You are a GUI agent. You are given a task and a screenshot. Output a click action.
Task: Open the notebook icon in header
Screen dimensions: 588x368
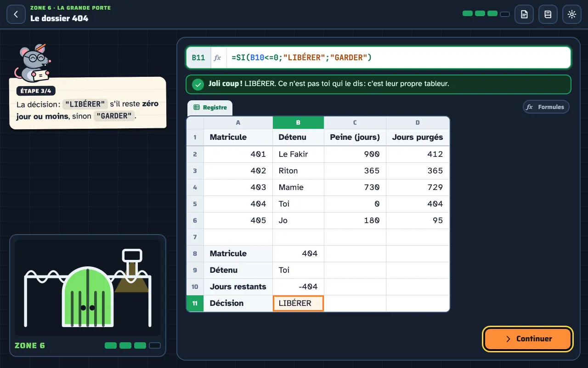pos(548,14)
